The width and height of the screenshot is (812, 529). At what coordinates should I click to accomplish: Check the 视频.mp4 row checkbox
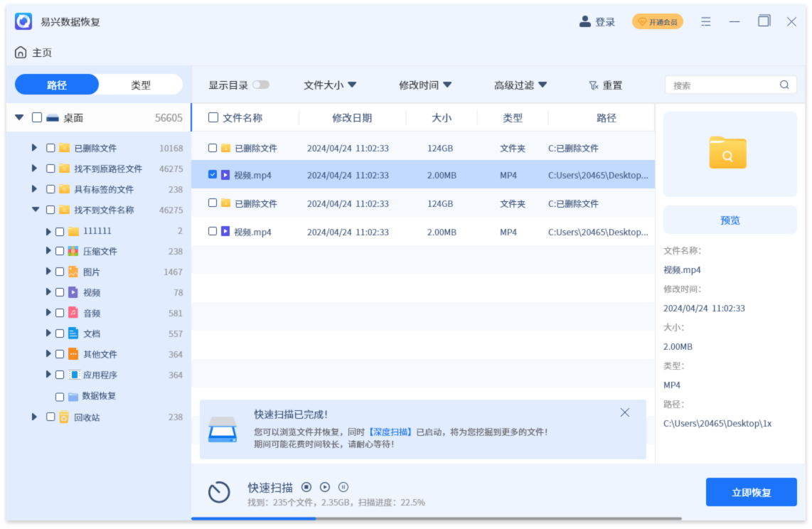pyautogui.click(x=211, y=174)
